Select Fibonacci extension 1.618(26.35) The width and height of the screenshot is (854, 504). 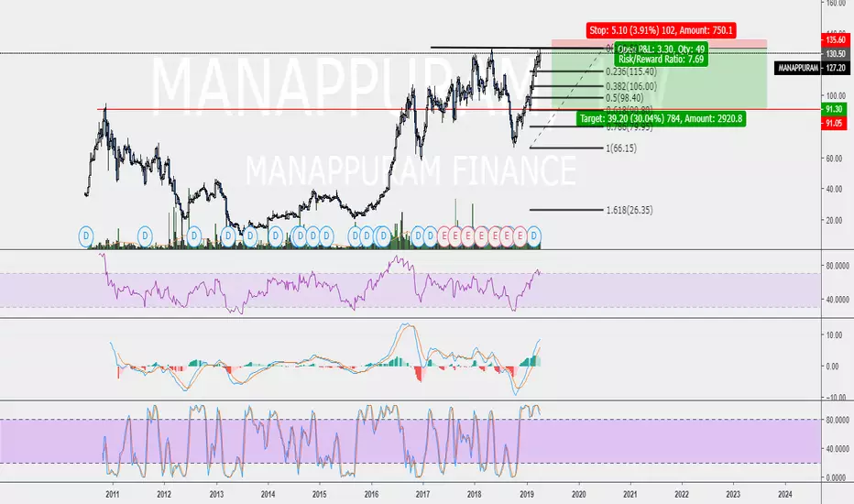[x=630, y=211]
